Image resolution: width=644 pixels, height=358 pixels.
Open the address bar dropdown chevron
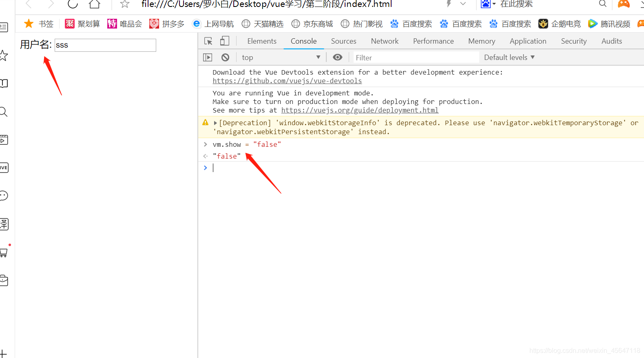click(x=463, y=4)
